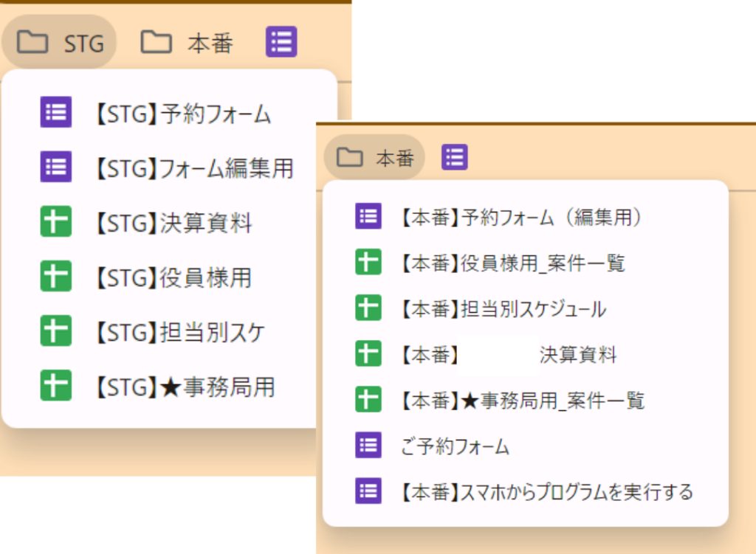Viewport: 756px width, 554px height.
Task: Click the sheets icon next to 【STG】役員様用
Action: tap(55, 277)
